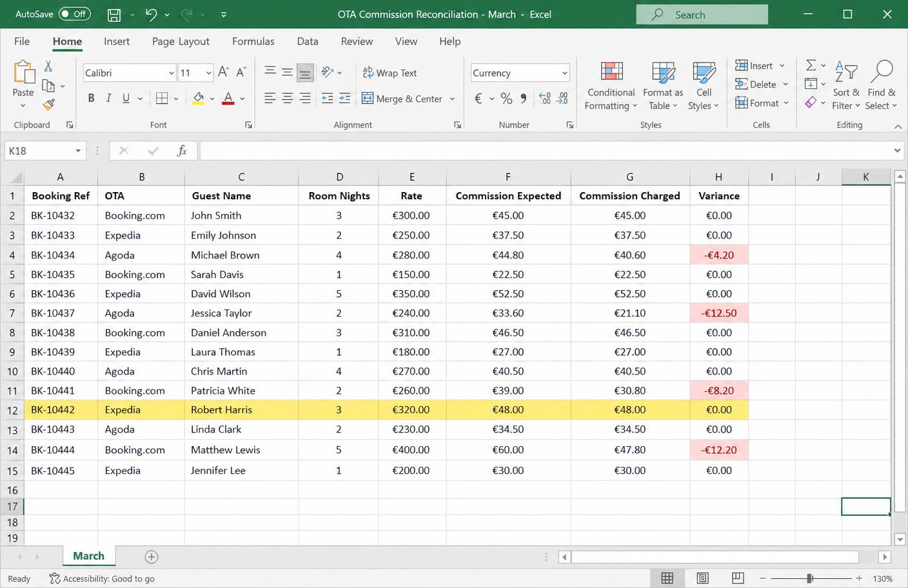Apply Accounting euro format
The width and height of the screenshot is (908, 588).
point(479,99)
